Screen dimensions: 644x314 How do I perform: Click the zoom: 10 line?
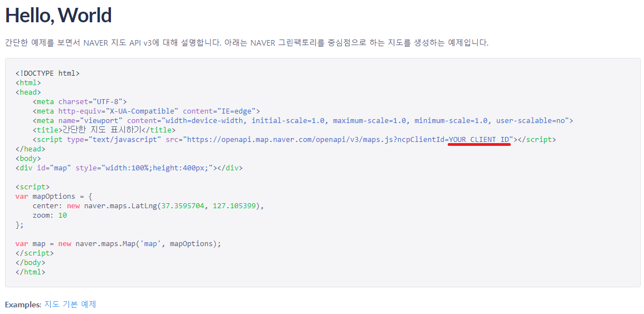pos(50,215)
